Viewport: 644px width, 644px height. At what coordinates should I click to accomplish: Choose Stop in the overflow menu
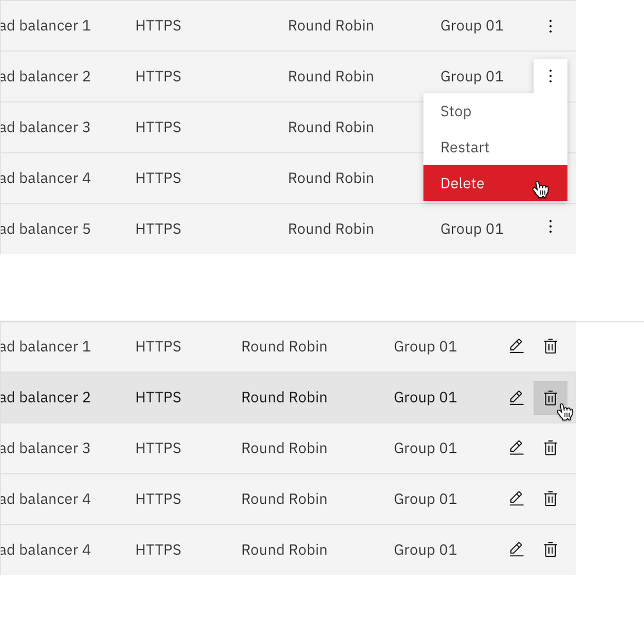click(495, 111)
